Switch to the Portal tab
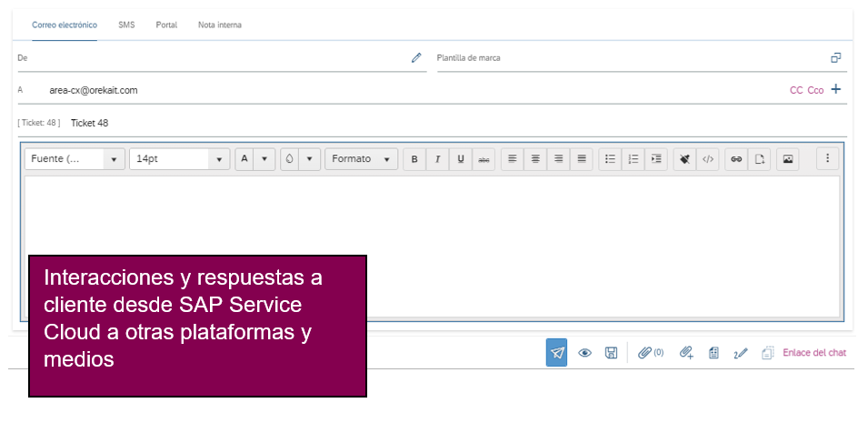This screenshot has width=868, height=433. pyautogui.click(x=166, y=25)
